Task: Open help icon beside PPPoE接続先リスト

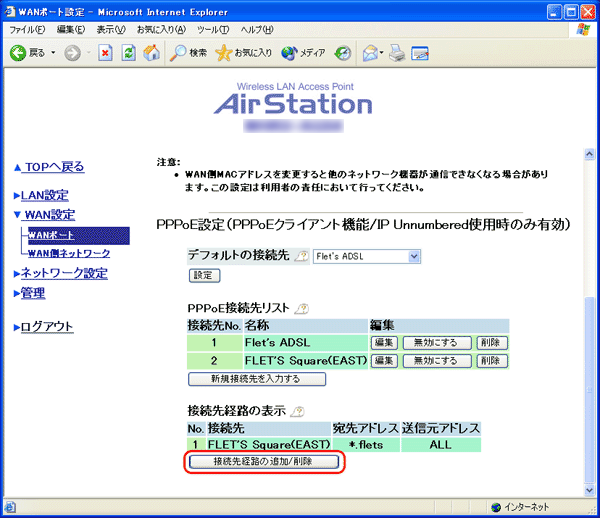Action: coord(302,308)
